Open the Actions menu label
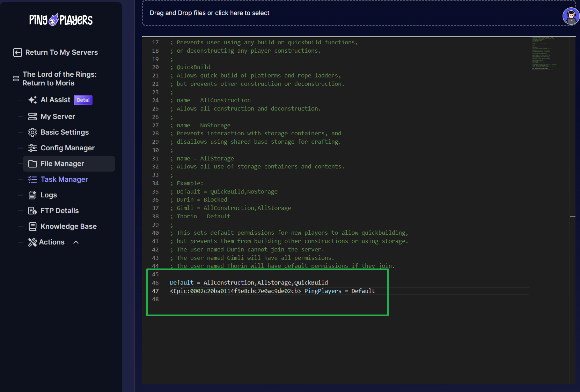This screenshot has height=392, width=580. tap(52, 242)
